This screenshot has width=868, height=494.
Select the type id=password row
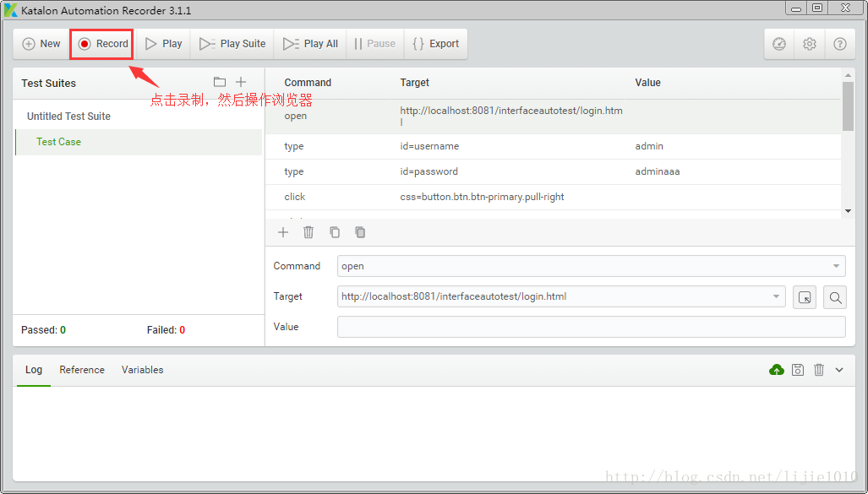[553, 171]
